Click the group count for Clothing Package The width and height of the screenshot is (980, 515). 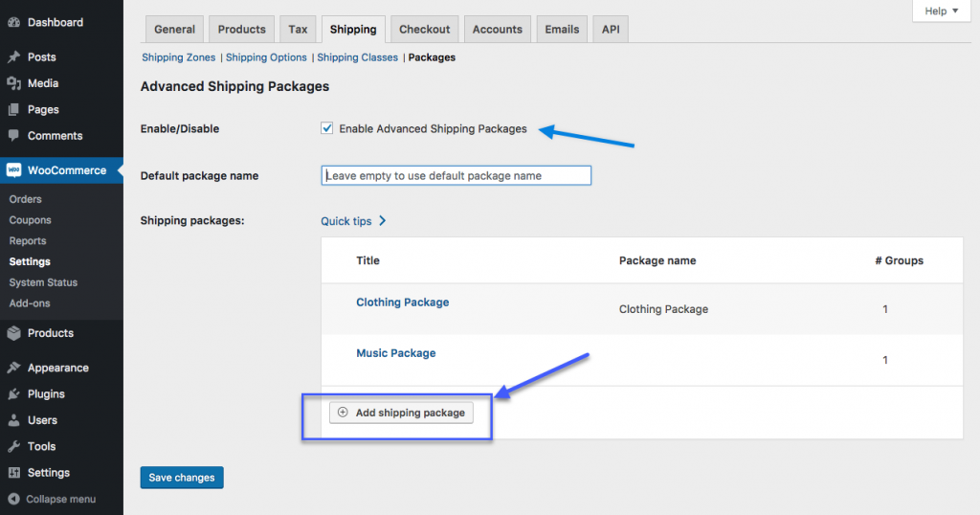(885, 309)
